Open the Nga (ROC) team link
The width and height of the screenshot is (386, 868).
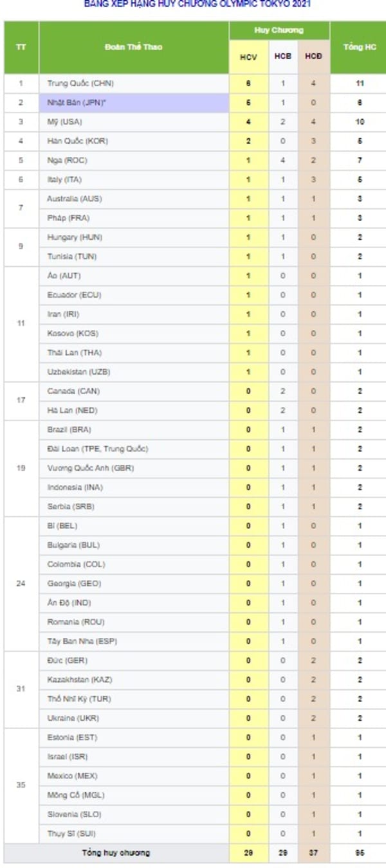click(67, 161)
